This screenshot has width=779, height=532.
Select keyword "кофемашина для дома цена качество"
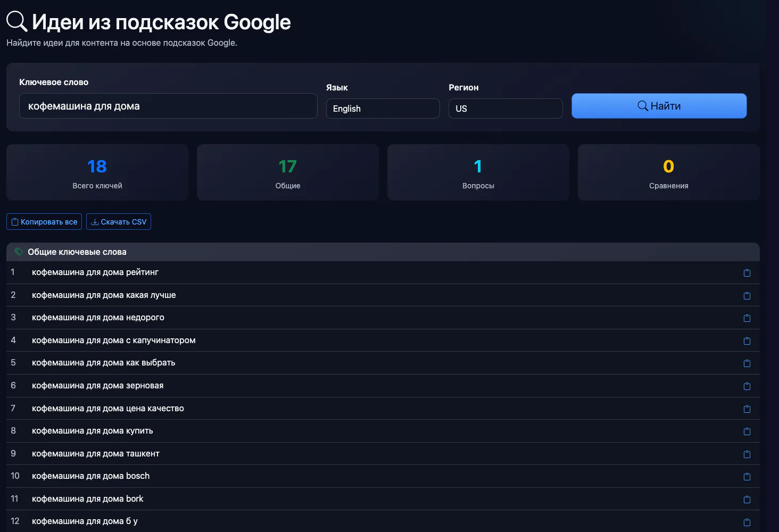pos(108,409)
